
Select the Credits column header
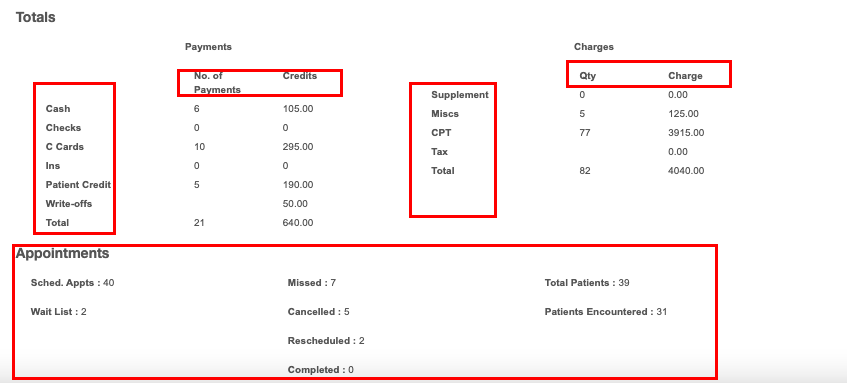(x=300, y=76)
